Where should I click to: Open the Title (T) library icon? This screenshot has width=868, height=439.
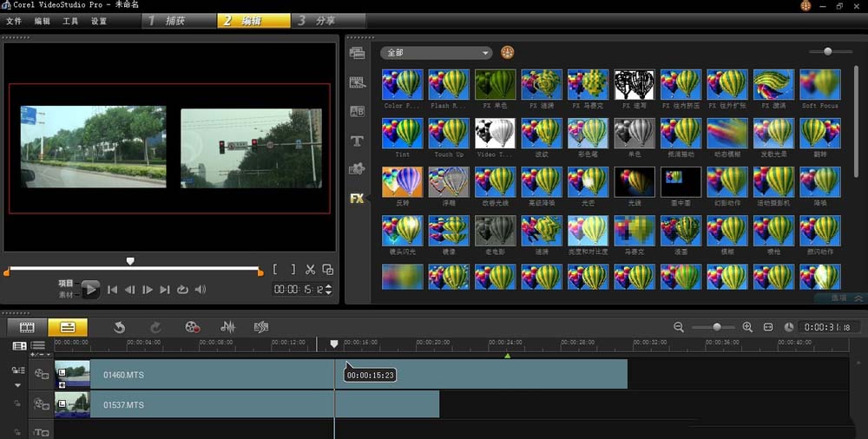pos(357,141)
